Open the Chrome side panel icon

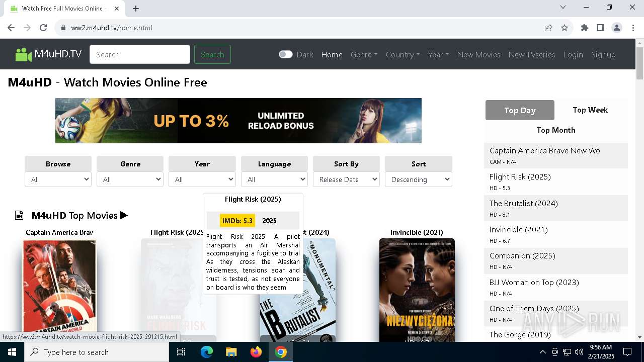[601, 28]
